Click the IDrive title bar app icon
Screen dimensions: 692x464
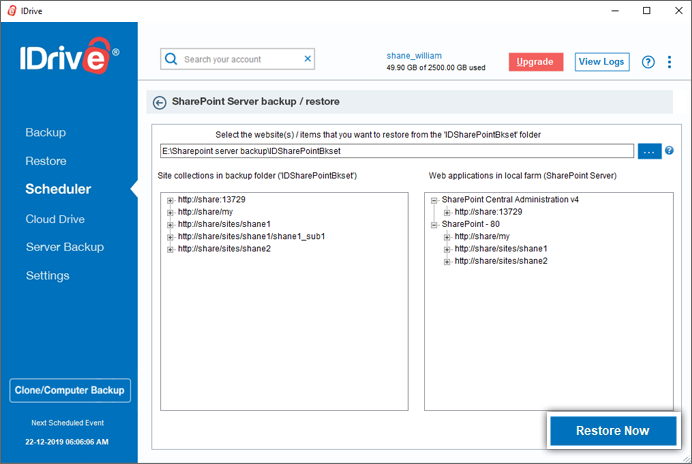tap(12, 11)
